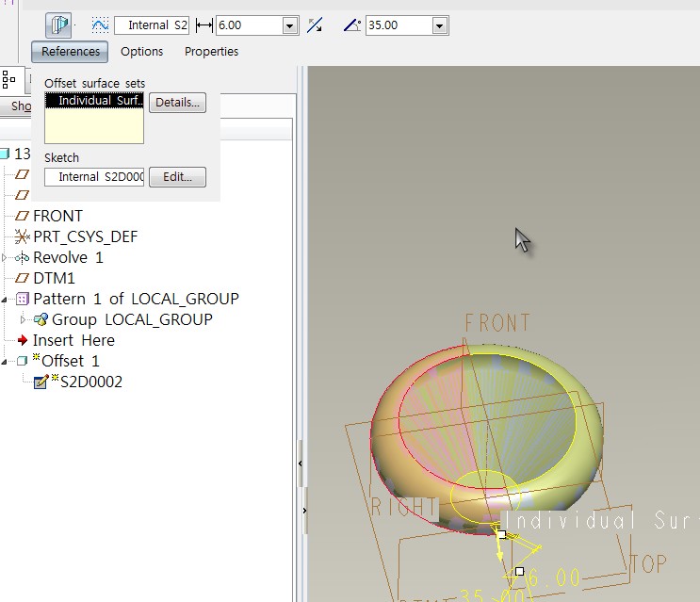Select Individual Surf. in offset surface sets
Viewport: 700px width, 602px height.
pyautogui.click(x=94, y=101)
